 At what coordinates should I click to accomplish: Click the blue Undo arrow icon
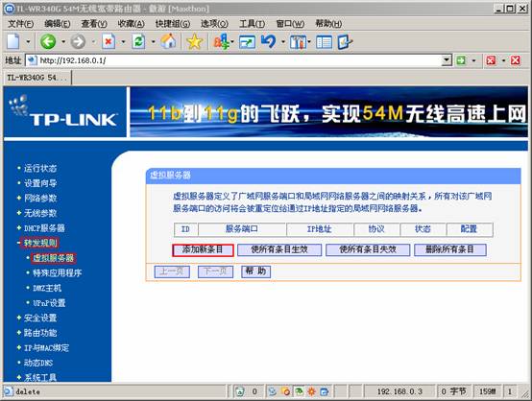[x=268, y=41]
